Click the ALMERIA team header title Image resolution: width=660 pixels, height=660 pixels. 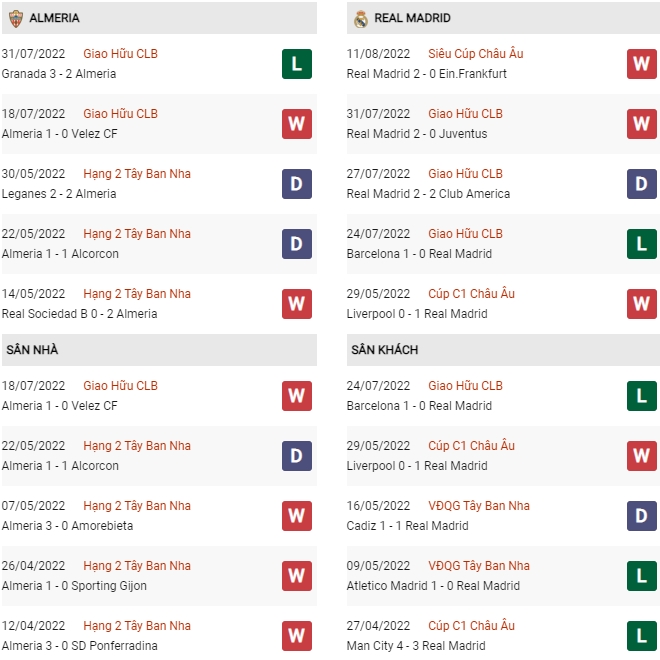click(x=54, y=18)
